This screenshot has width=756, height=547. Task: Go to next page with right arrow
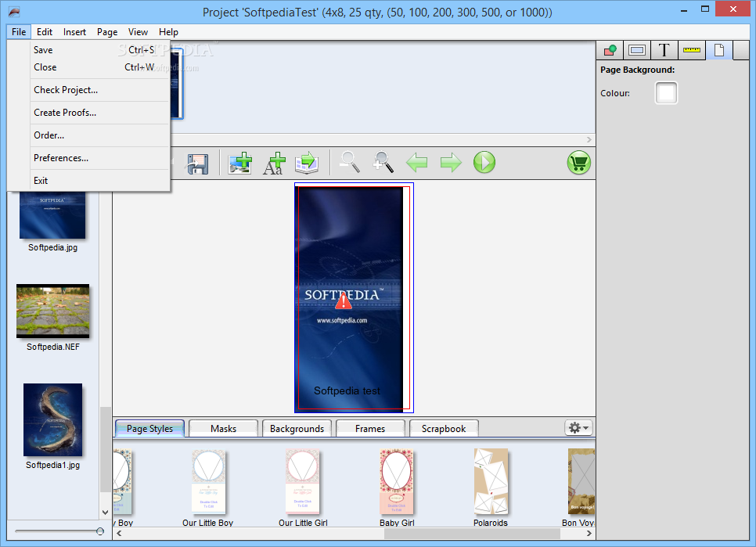[x=451, y=163]
